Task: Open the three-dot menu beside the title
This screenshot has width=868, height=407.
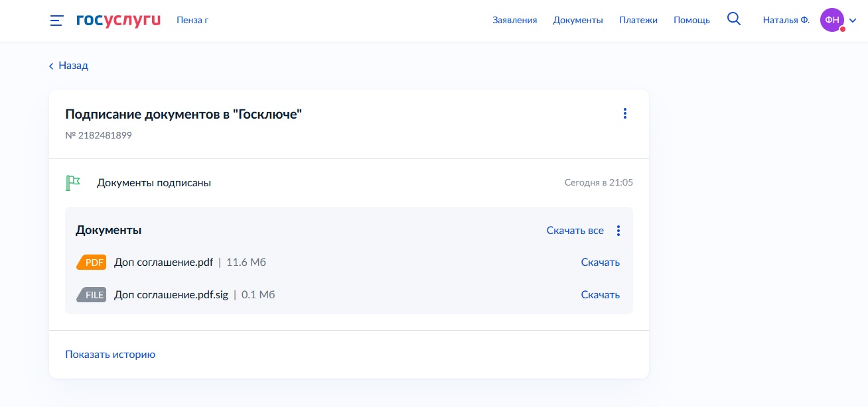Action: (x=624, y=114)
